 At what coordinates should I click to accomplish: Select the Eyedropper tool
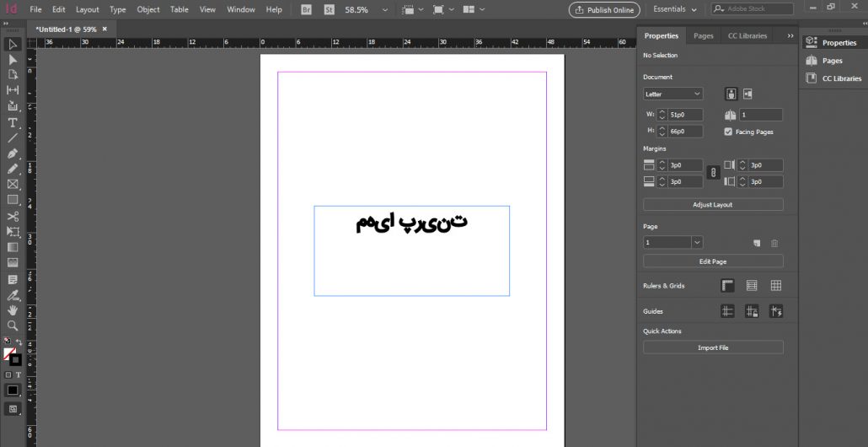pos(13,295)
